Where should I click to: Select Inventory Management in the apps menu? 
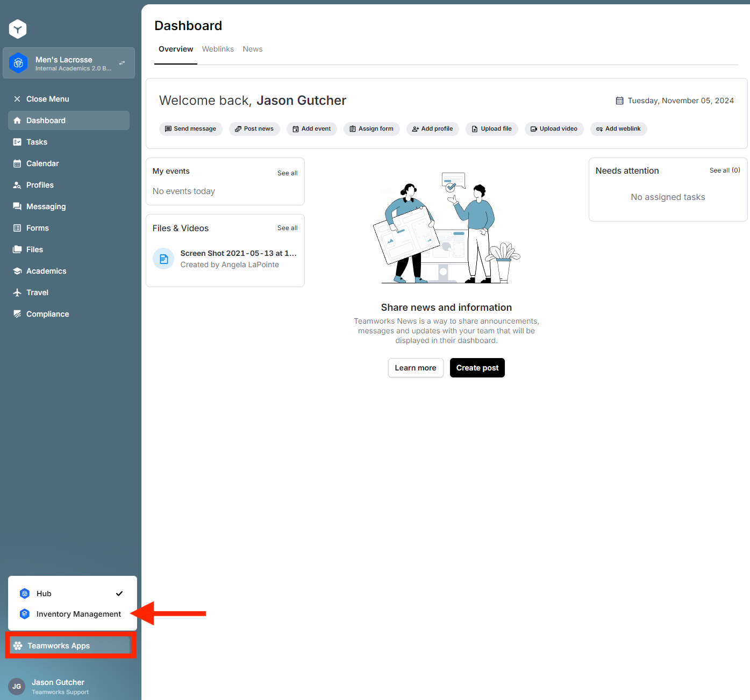[78, 613]
